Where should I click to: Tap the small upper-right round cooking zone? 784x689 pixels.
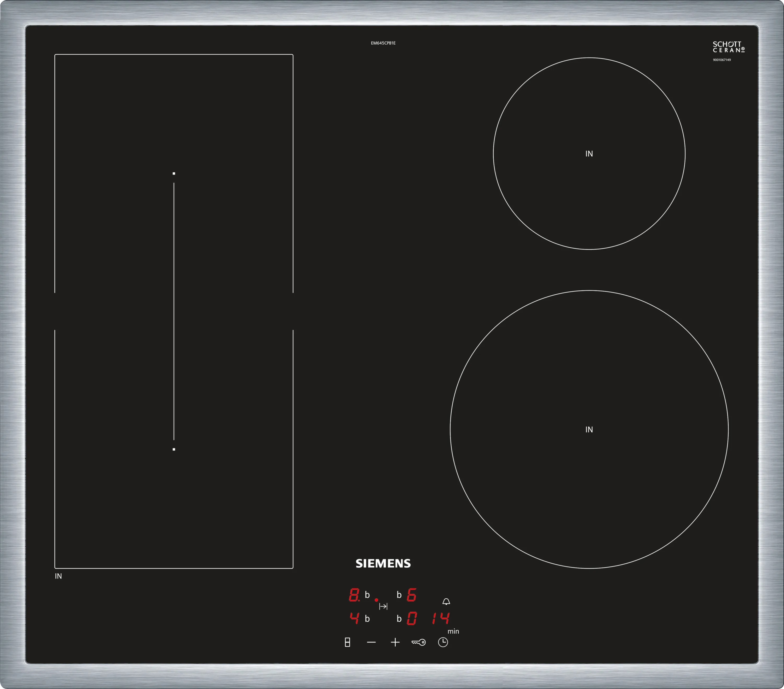click(589, 153)
